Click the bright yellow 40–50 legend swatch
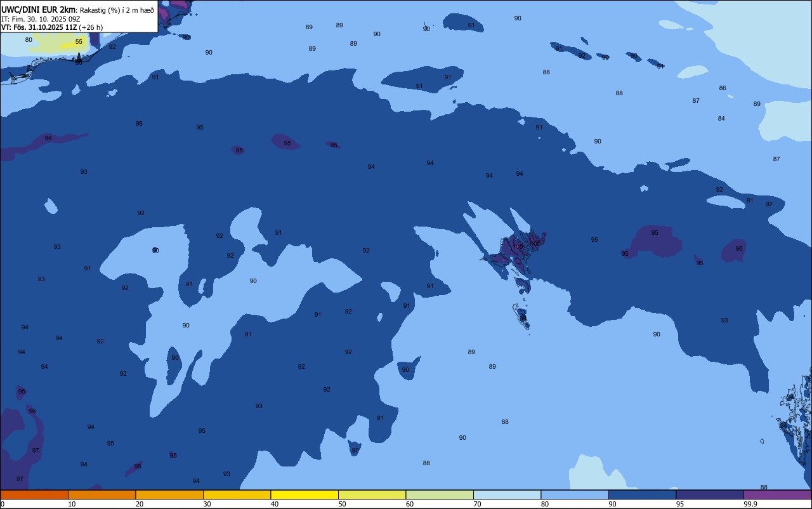Image resolution: width=812 pixels, height=509 pixels. 304,494
